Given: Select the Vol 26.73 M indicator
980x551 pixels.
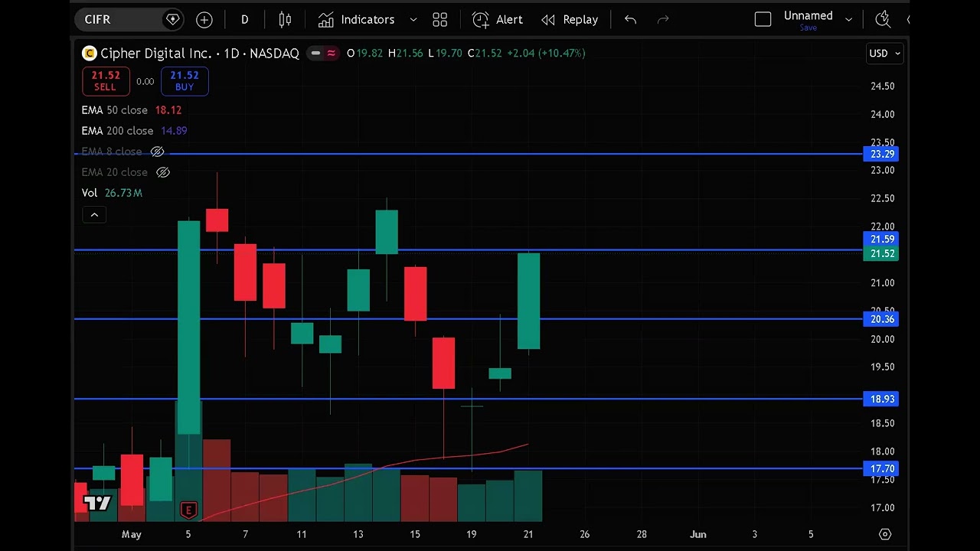Looking at the screenshot, I should [112, 193].
